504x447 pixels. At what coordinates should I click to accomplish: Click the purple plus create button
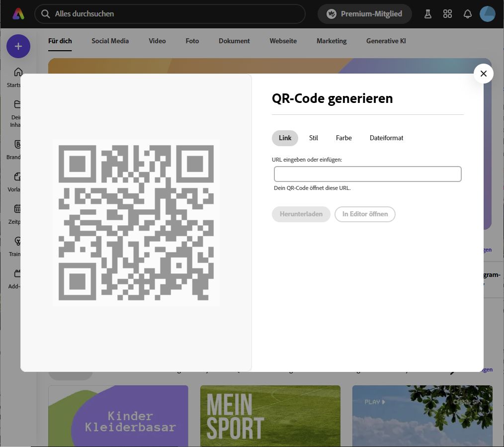click(18, 46)
